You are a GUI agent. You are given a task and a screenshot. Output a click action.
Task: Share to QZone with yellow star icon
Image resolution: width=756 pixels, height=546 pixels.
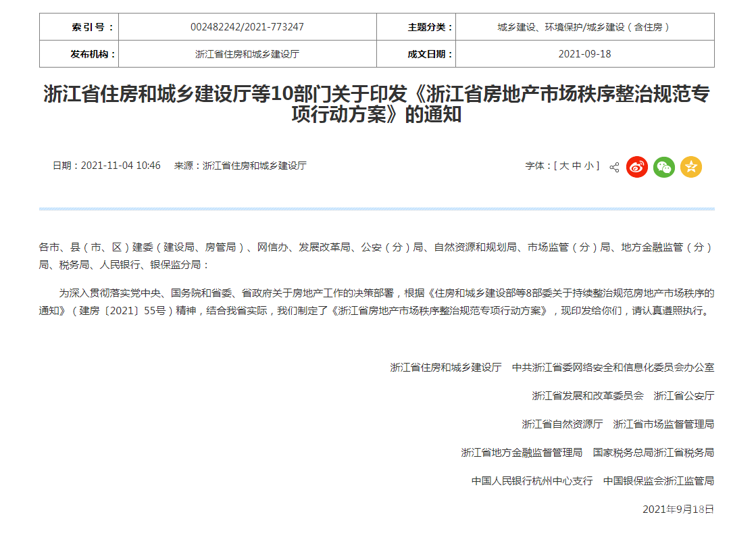coord(690,167)
